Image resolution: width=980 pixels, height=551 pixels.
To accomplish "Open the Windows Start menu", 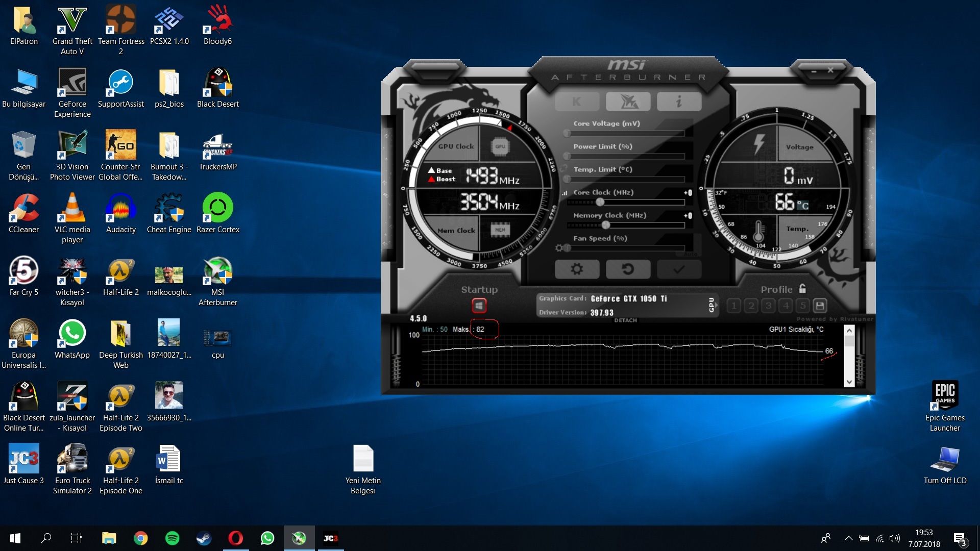I will 15,538.
